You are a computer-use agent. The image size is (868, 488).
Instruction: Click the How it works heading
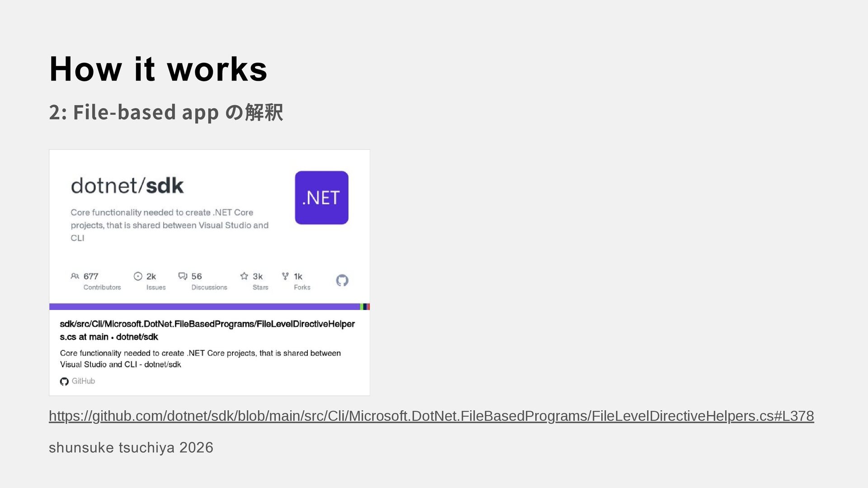pyautogui.click(x=158, y=69)
